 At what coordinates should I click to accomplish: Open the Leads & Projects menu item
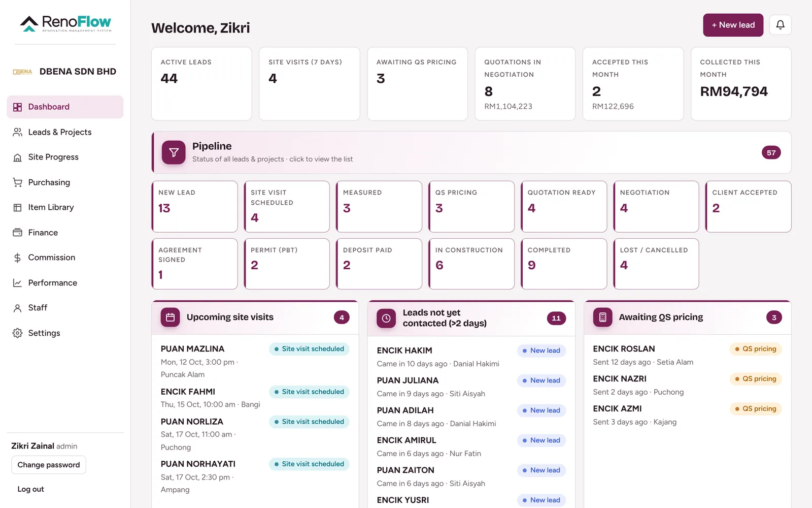click(x=65, y=132)
